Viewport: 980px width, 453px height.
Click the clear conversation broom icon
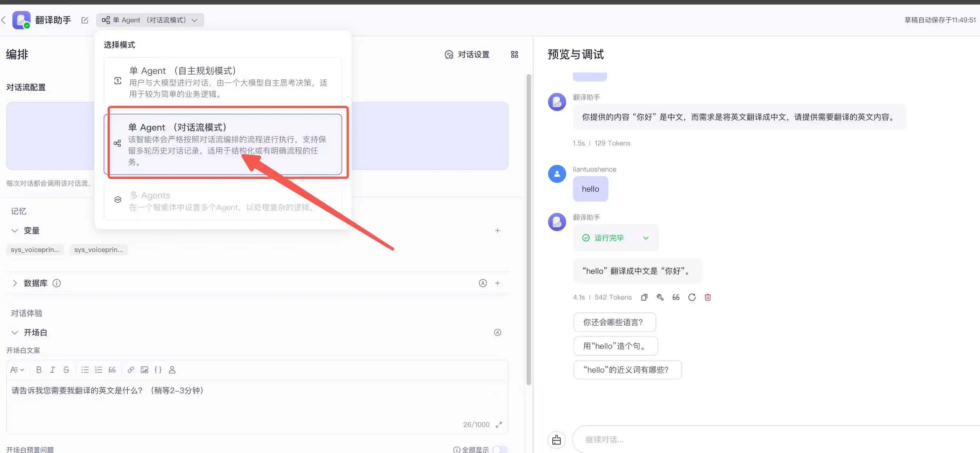(557, 440)
